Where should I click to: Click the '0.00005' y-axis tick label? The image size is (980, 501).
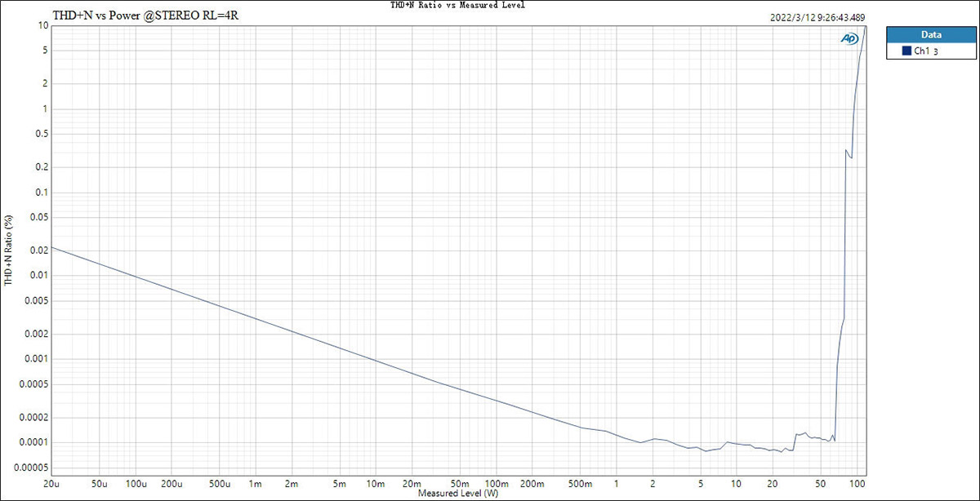32,468
